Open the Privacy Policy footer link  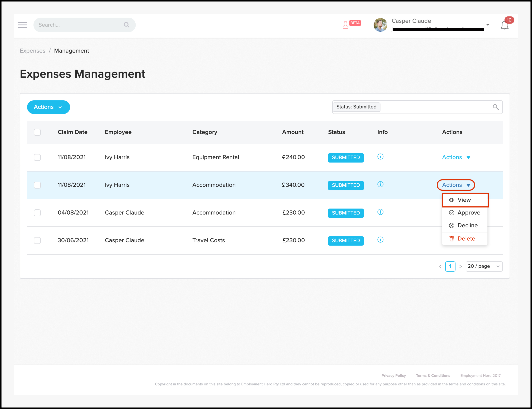click(393, 375)
